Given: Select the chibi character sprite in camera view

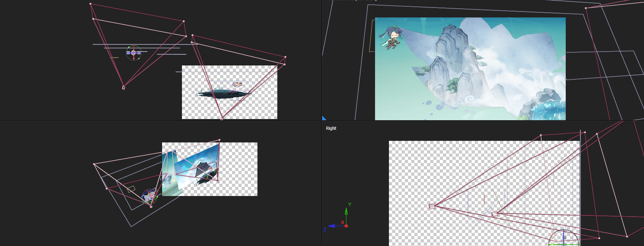Looking at the screenshot, I should (391, 38).
